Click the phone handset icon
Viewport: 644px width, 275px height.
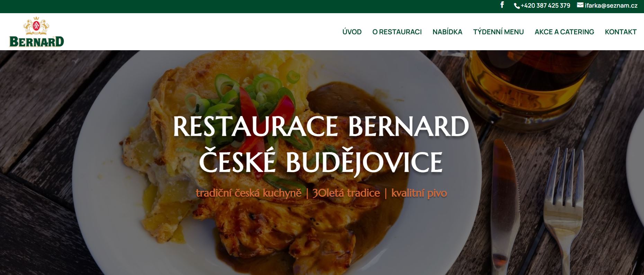tap(517, 6)
